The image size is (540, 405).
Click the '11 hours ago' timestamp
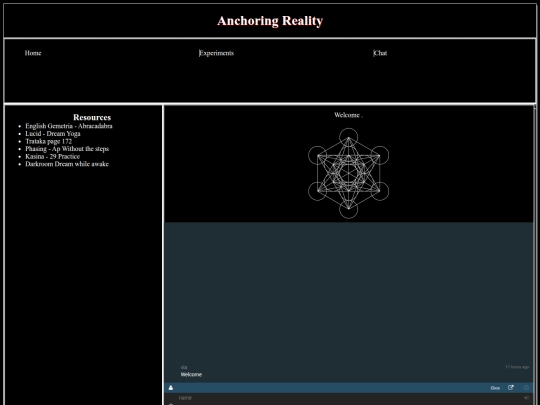click(x=517, y=367)
